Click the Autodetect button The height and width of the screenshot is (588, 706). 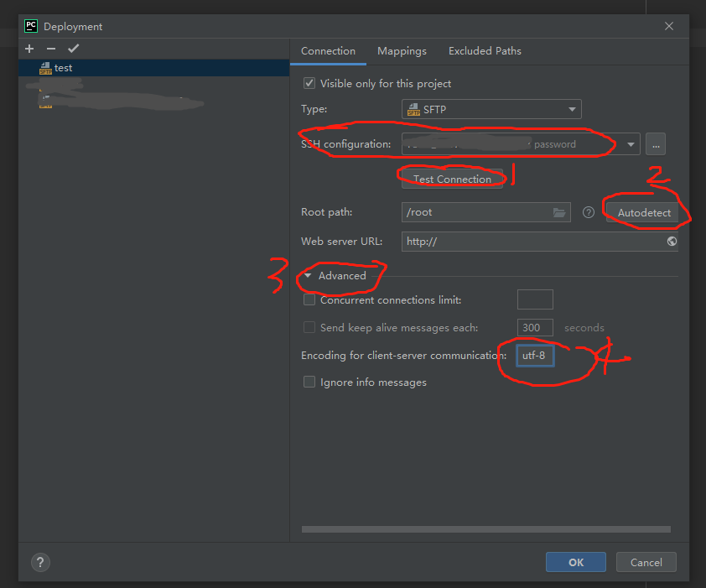644,213
